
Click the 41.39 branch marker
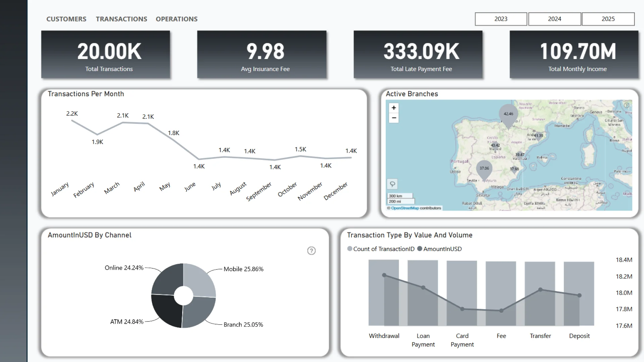click(x=538, y=136)
